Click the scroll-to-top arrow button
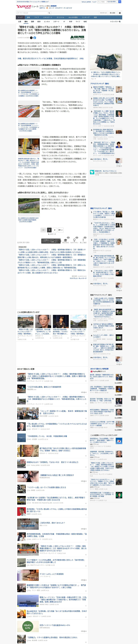 [133, 398]
